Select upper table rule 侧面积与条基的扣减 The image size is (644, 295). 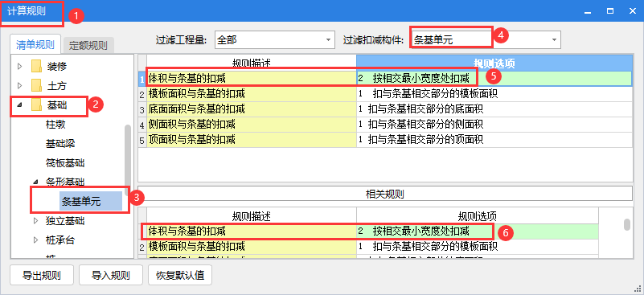pyautogui.click(x=252, y=124)
